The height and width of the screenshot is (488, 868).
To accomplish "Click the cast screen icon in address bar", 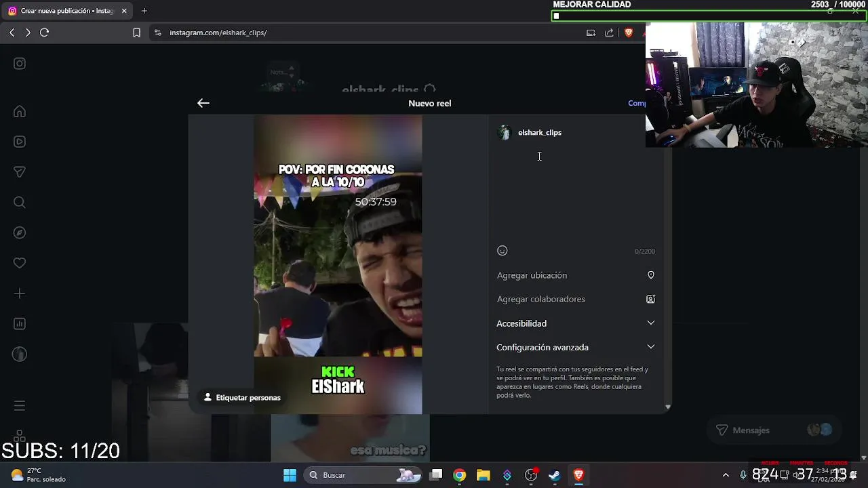I will [591, 33].
